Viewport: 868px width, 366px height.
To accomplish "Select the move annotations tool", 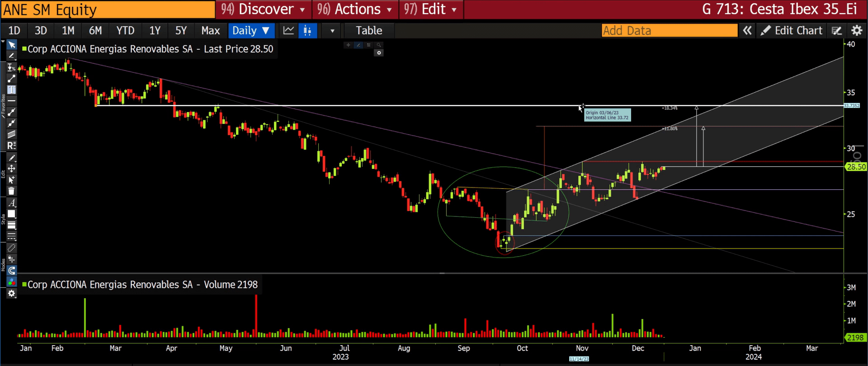I will pos(12,169).
